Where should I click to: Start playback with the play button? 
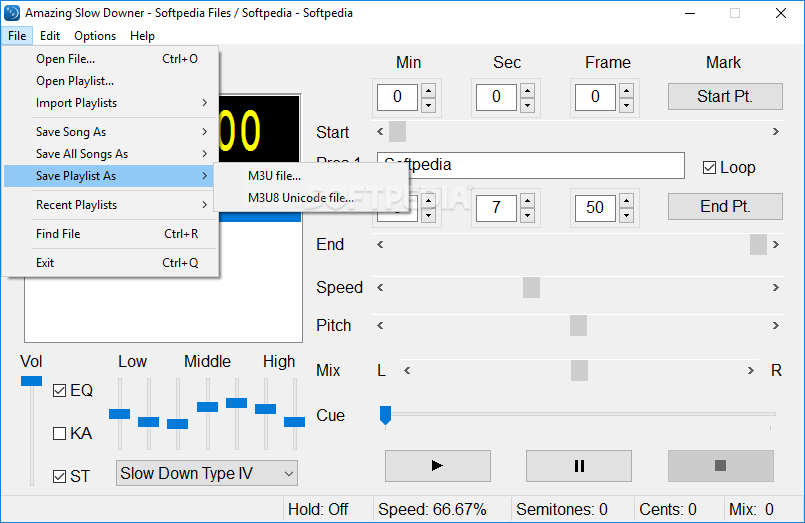click(437, 466)
